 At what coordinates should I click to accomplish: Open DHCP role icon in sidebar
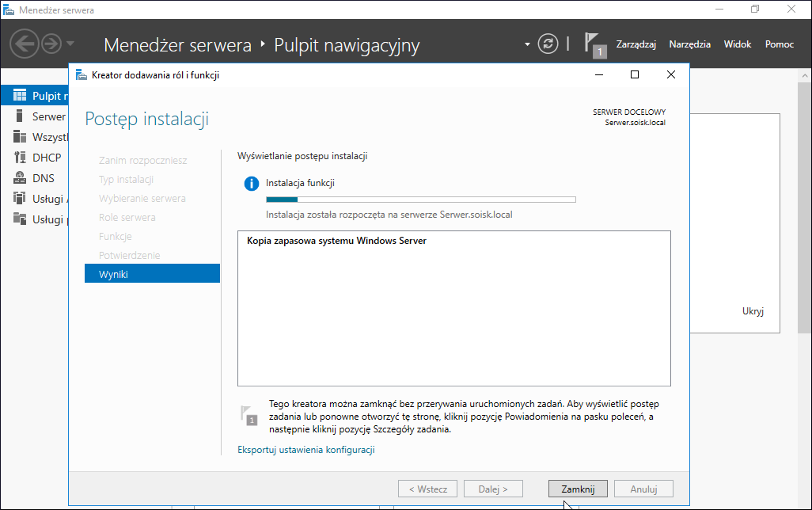(x=20, y=158)
